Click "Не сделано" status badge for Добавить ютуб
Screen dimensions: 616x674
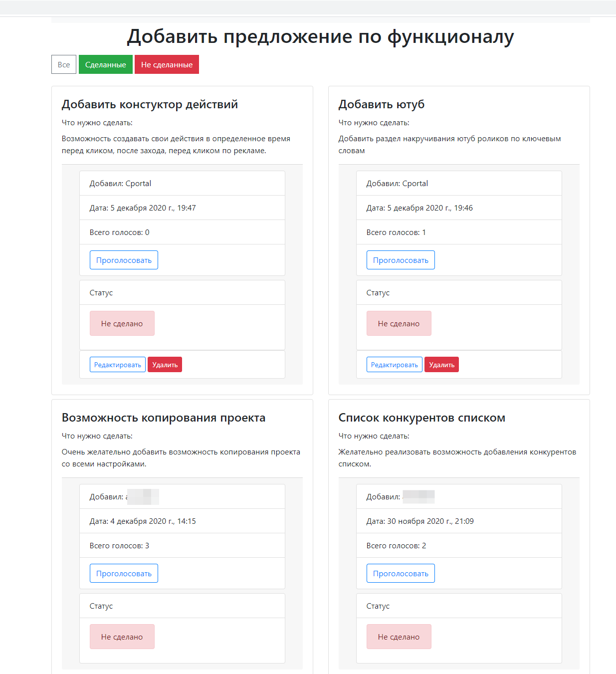click(399, 323)
